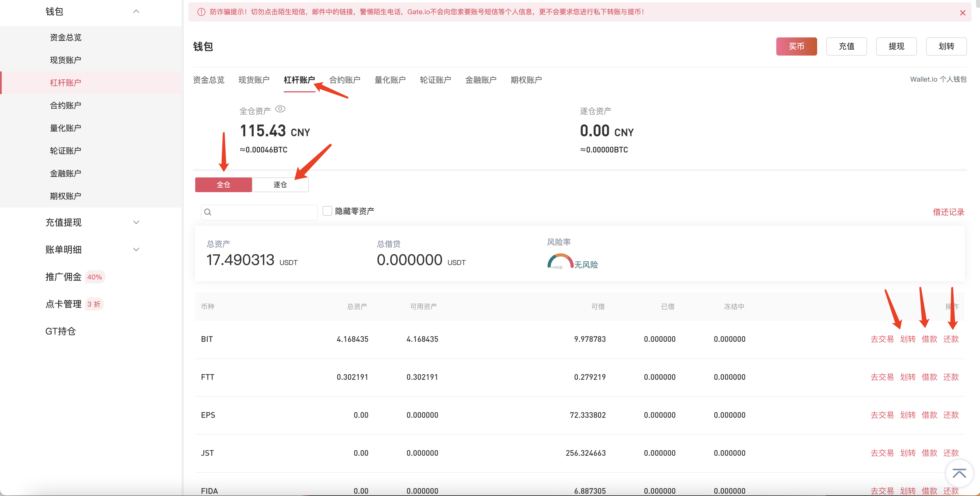Switch to 逐仓 isolated margin mode
Viewport: 980px width, 496px height.
tap(280, 185)
